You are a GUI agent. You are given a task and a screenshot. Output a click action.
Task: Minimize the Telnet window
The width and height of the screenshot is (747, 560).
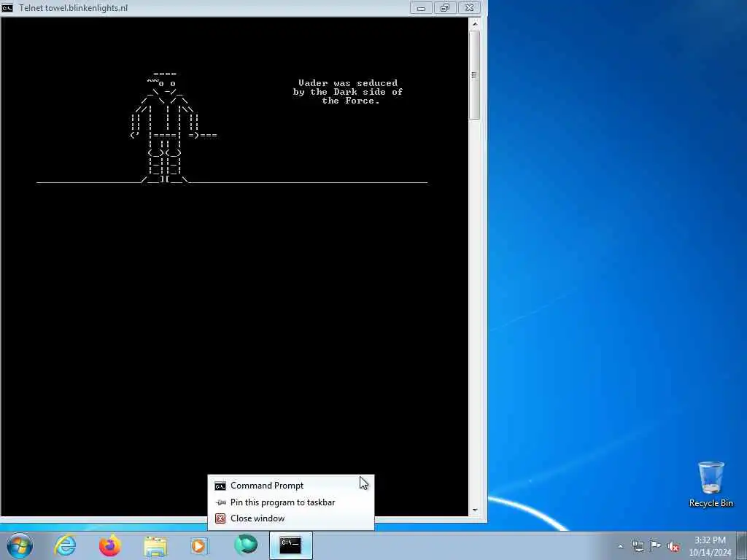tap(421, 7)
